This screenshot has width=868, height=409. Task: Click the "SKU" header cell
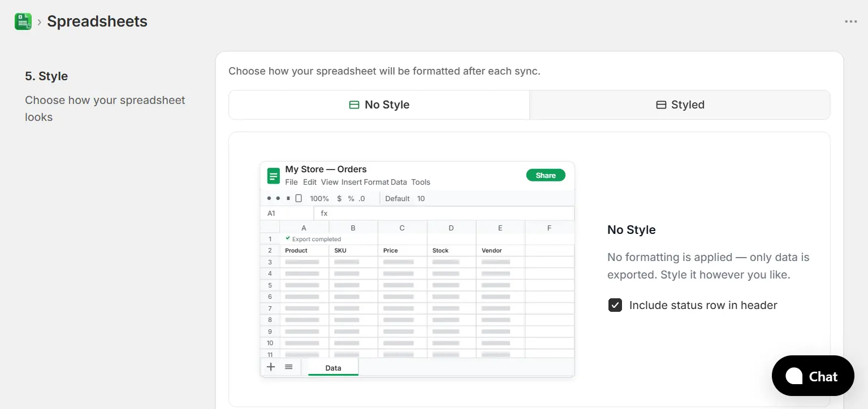pyautogui.click(x=353, y=250)
